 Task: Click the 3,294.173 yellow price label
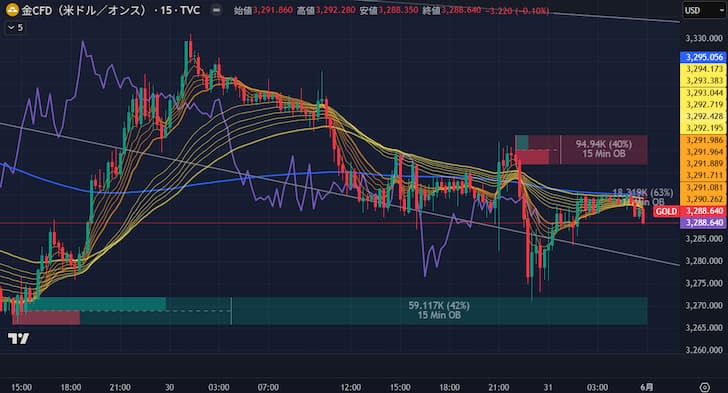pos(704,69)
